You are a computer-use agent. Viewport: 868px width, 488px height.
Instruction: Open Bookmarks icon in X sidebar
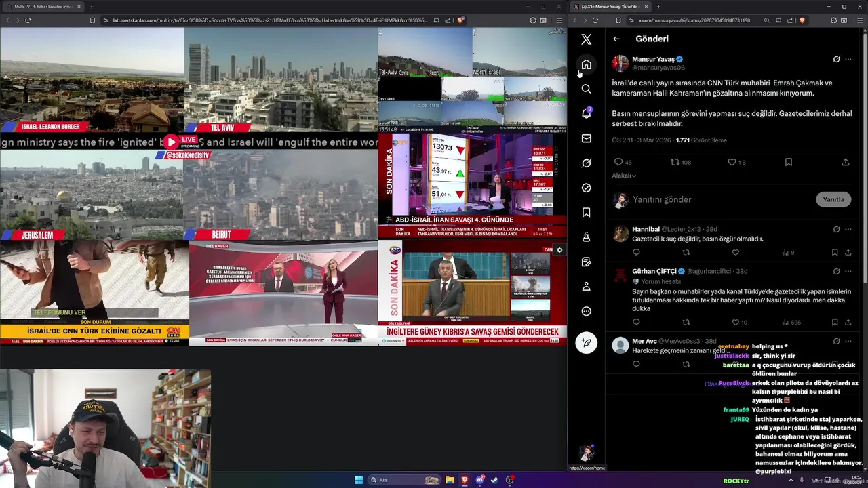pyautogui.click(x=586, y=212)
